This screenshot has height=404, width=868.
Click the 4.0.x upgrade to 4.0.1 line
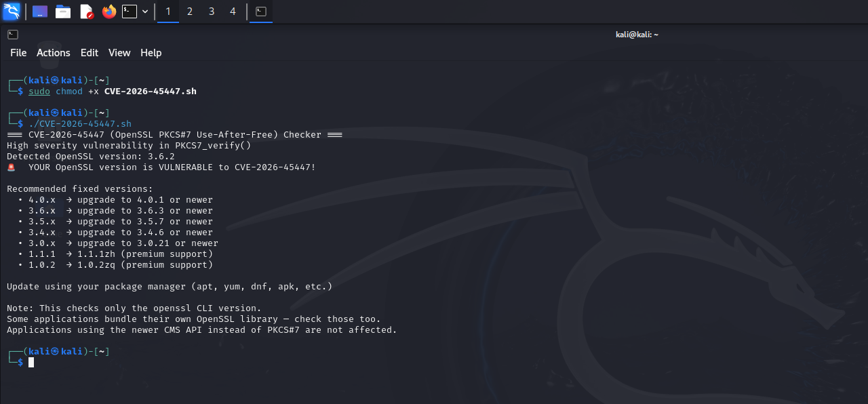point(115,199)
